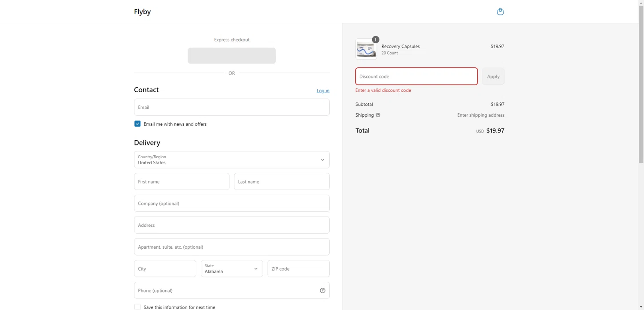Click the Address input field
This screenshot has width=644, height=310.
pyautogui.click(x=231, y=225)
